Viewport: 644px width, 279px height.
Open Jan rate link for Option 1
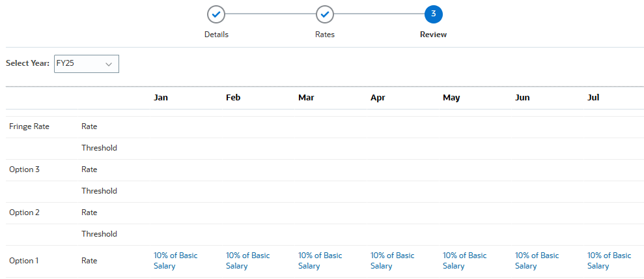pos(175,261)
